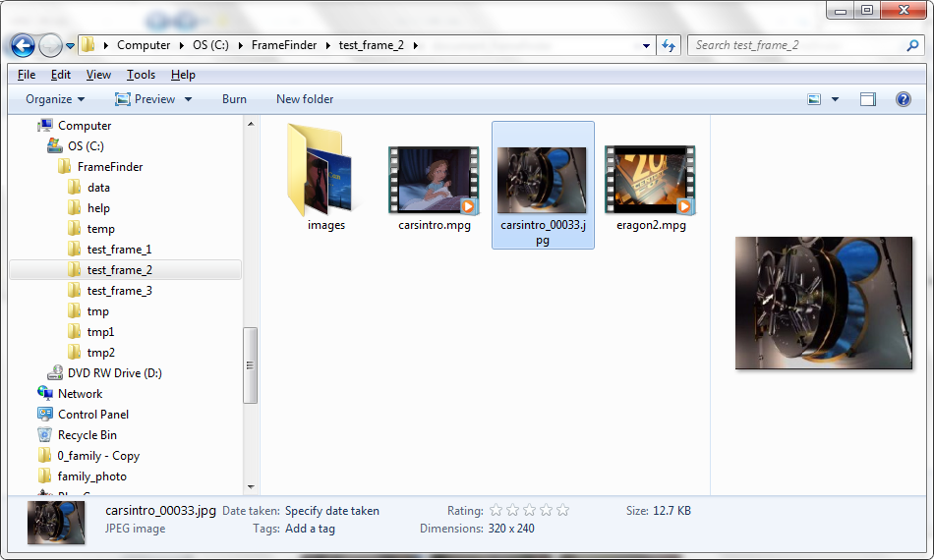This screenshot has width=934, height=560.
Task: Click the Change your view icon
Action: (814, 99)
